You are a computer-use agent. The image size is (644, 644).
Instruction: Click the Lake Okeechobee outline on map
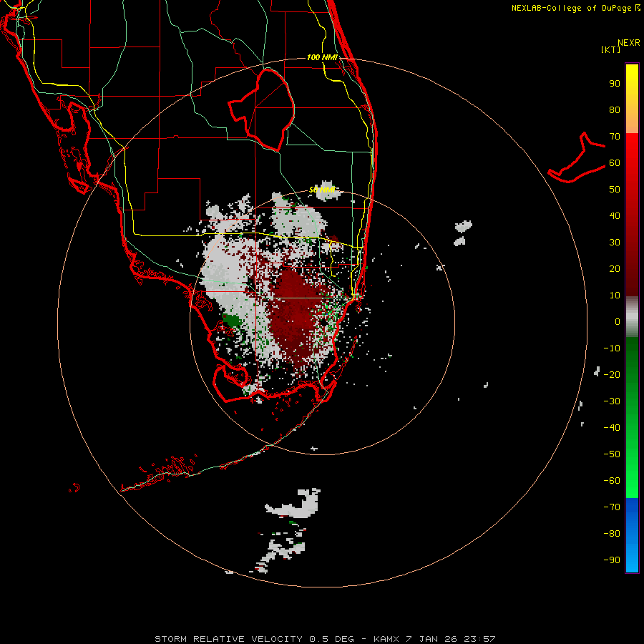tap(263, 109)
